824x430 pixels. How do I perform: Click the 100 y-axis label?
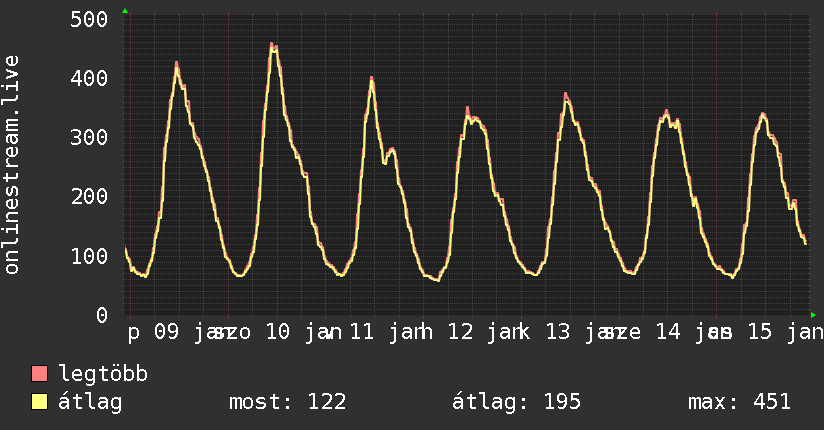click(89, 256)
